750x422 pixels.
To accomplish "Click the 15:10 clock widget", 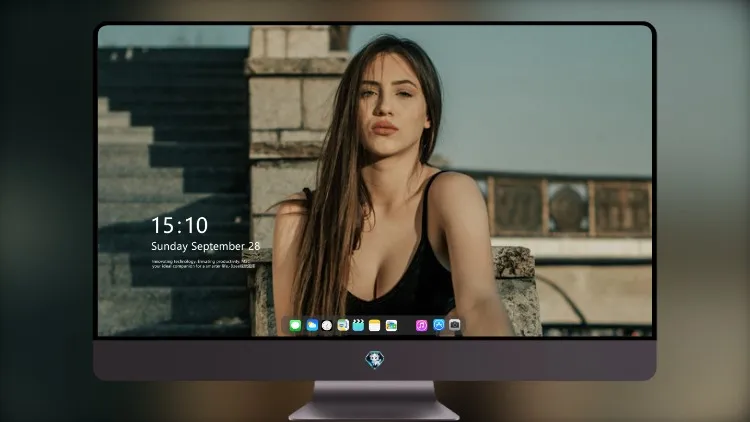I will 179,225.
